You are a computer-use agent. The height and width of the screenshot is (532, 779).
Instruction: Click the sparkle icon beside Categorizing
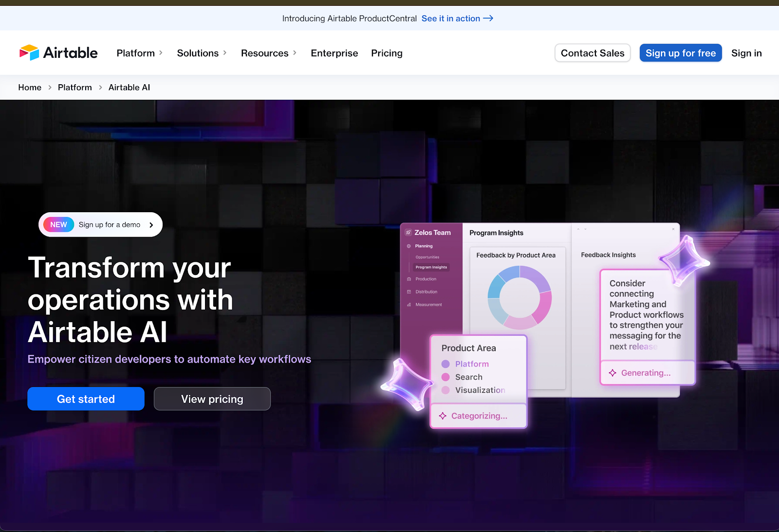click(443, 416)
